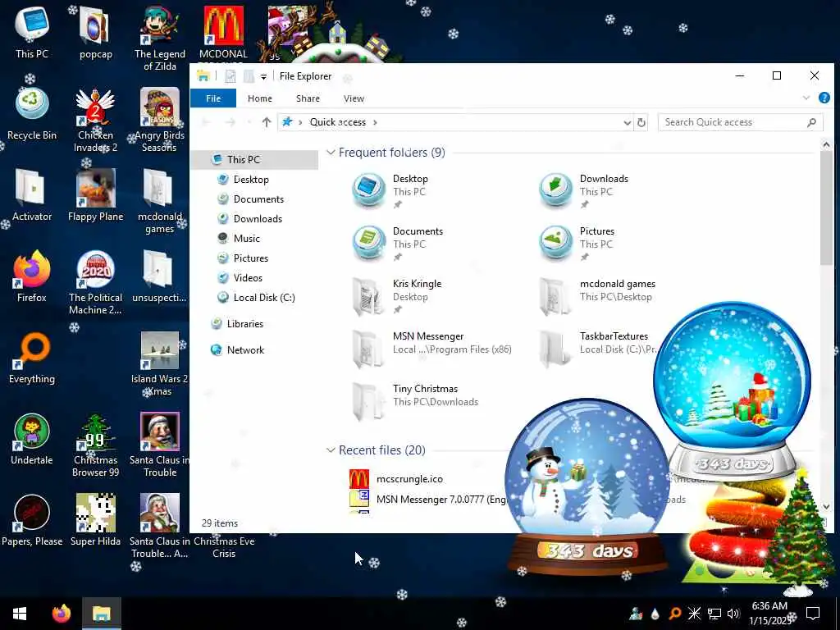The image size is (840, 630).
Task: Expand the ribbon with the chevron
Action: coord(806,98)
